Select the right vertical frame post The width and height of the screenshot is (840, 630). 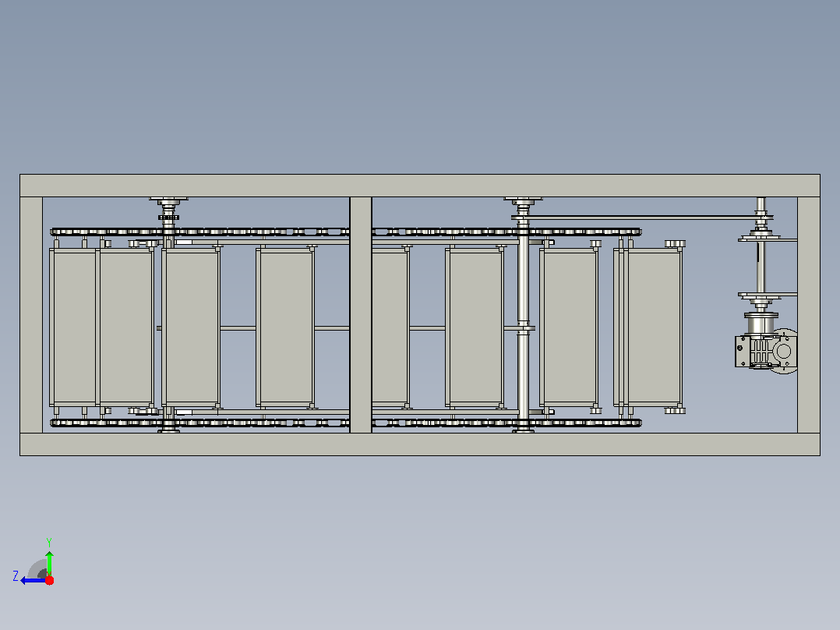[808, 315]
